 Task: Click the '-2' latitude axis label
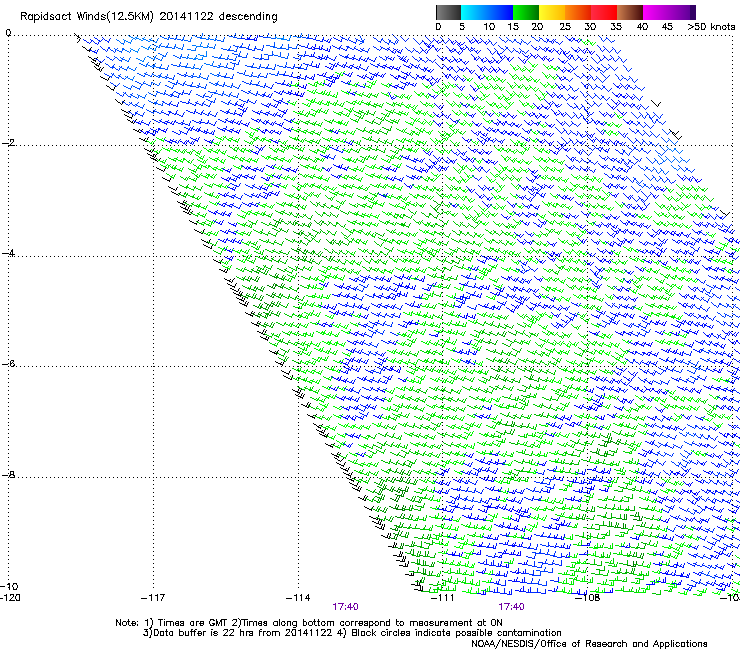coord(8,143)
